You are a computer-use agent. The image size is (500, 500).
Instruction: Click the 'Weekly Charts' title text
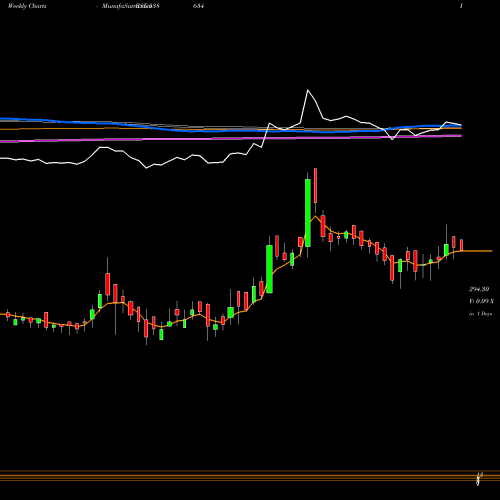[x=27, y=6]
